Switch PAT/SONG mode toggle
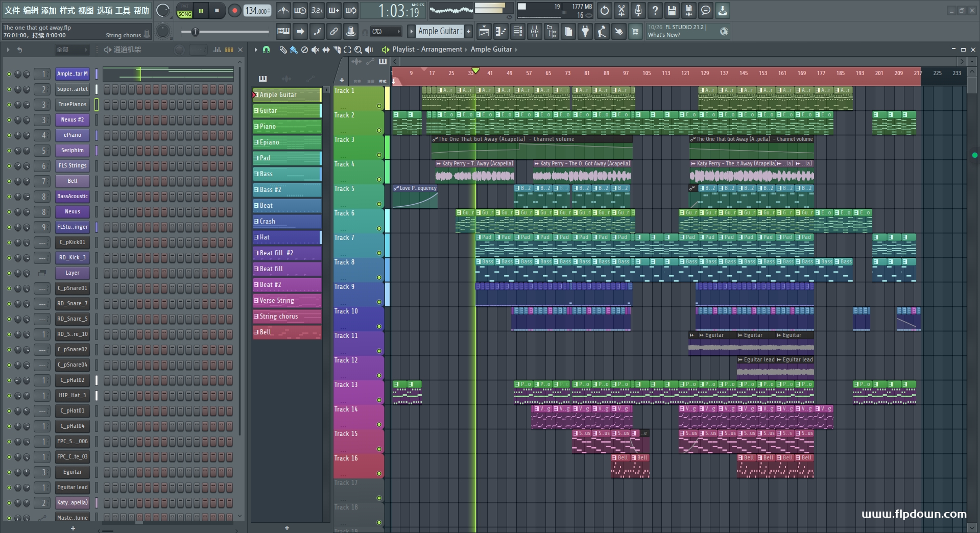The height and width of the screenshot is (533, 980). (x=184, y=11)
